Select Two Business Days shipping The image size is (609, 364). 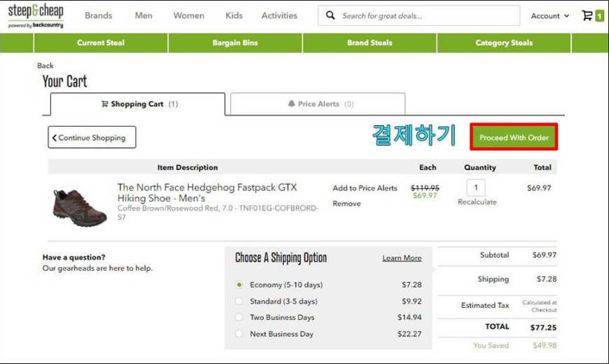(239, 317)
